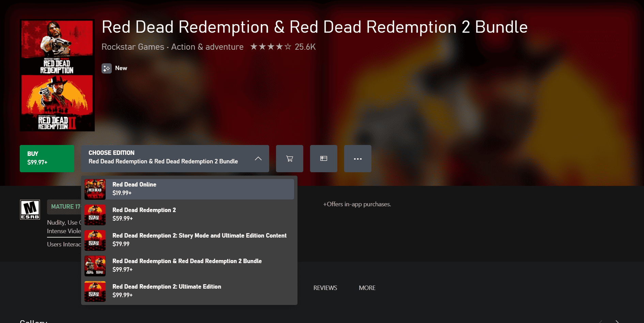Choose Story Mode and Ultimate Edition Content option
This screenshot has height=323, width=644.
pyautogui.click(x=189, y=240)
